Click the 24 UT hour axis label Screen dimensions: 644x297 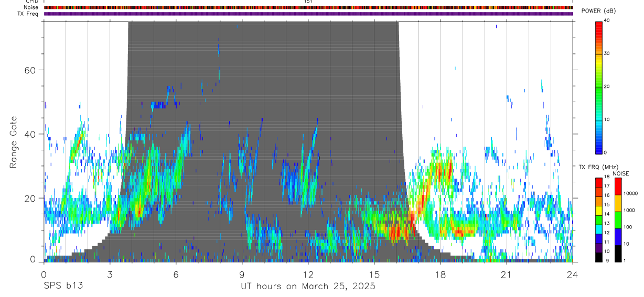click(573, 275)
